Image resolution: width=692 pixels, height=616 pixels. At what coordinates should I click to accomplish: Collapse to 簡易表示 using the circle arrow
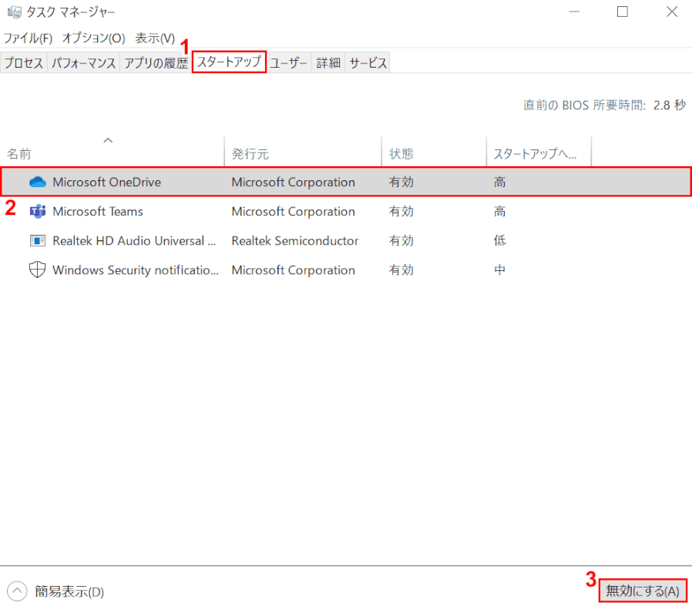point(17,591)
